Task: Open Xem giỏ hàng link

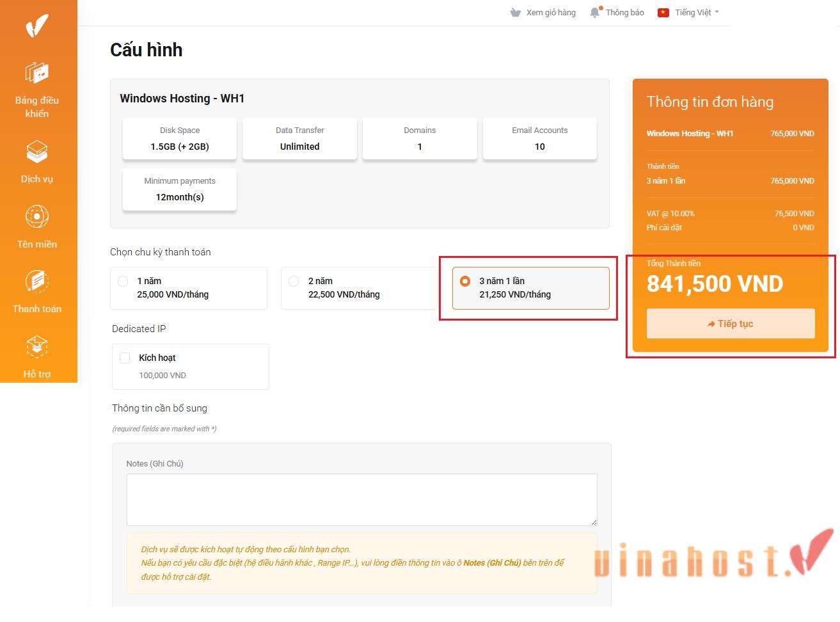Action: tap(551, 13)
